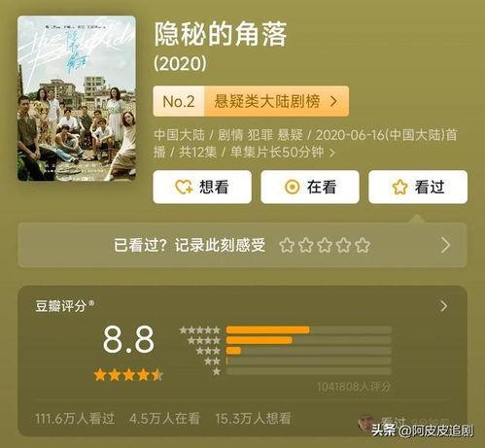Open details chevron after 单集片长50分钟
The width and height of the screenshot is (485, 448).
tap(331, 153)
